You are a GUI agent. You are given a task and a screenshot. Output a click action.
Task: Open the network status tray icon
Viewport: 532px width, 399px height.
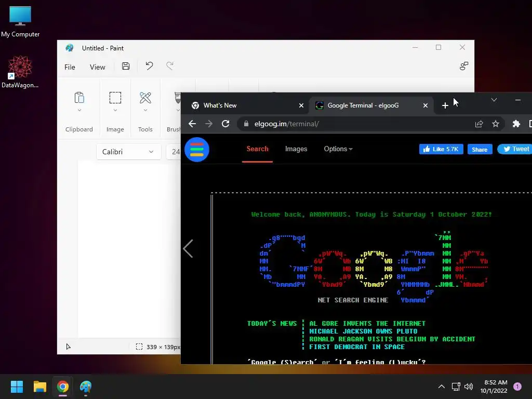coord(456,387)
